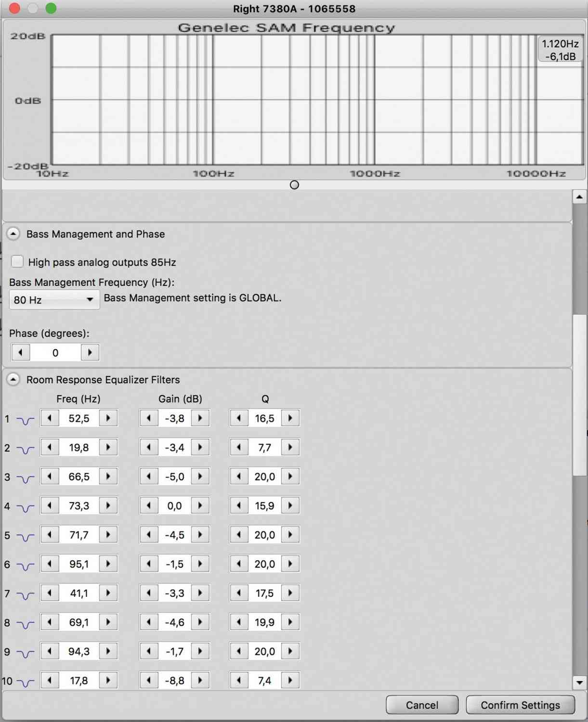Decrease filter 1 frequency 52,5
This screenshot has width=588, height=722.
point(50,418)
